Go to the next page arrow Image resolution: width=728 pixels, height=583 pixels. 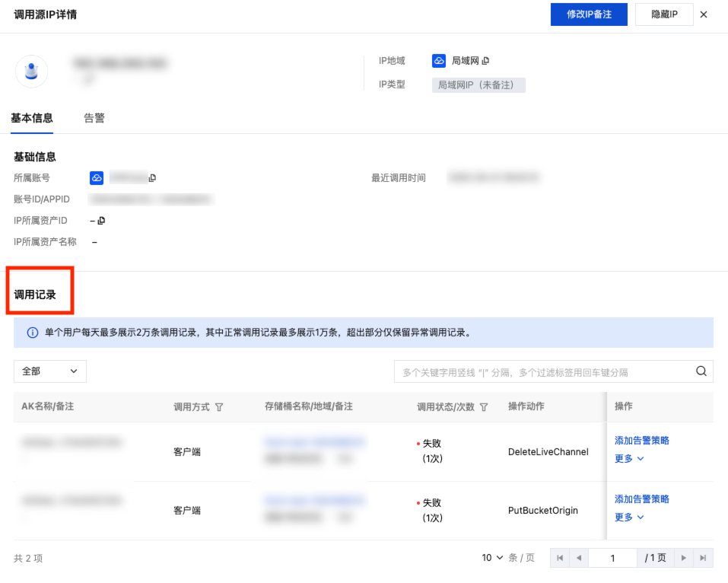[685, 558]
